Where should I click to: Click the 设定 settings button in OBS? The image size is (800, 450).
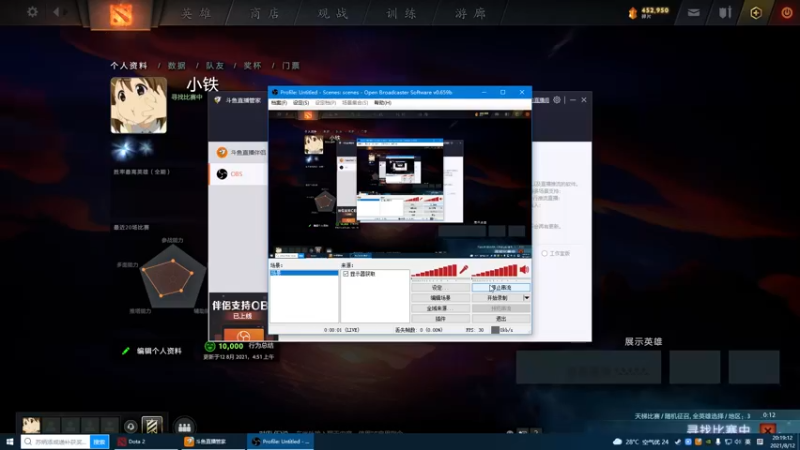click(x=440, y=288)
